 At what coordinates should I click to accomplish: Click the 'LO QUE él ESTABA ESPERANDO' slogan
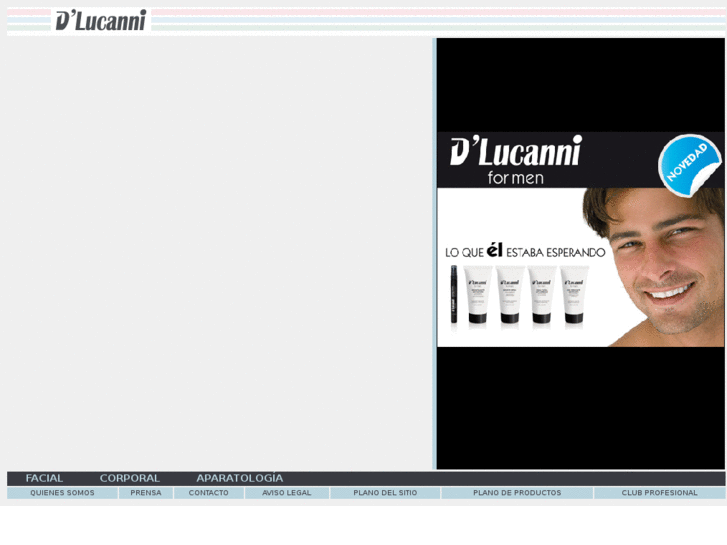(x=525, y=251)
